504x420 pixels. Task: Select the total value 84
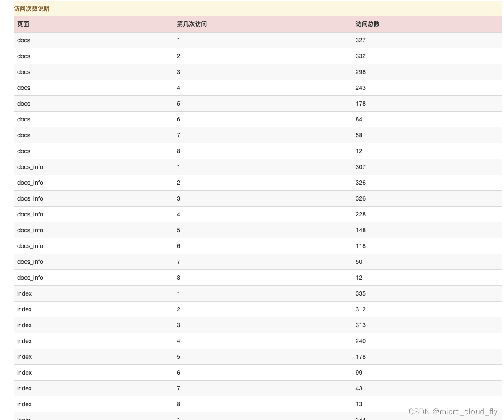tap(359, 119)
